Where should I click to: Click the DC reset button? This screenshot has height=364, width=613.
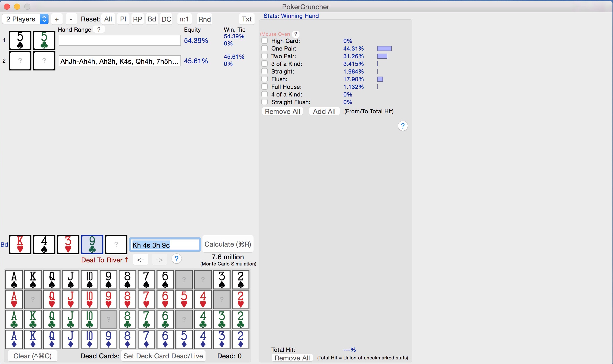(x=166, y=19)
